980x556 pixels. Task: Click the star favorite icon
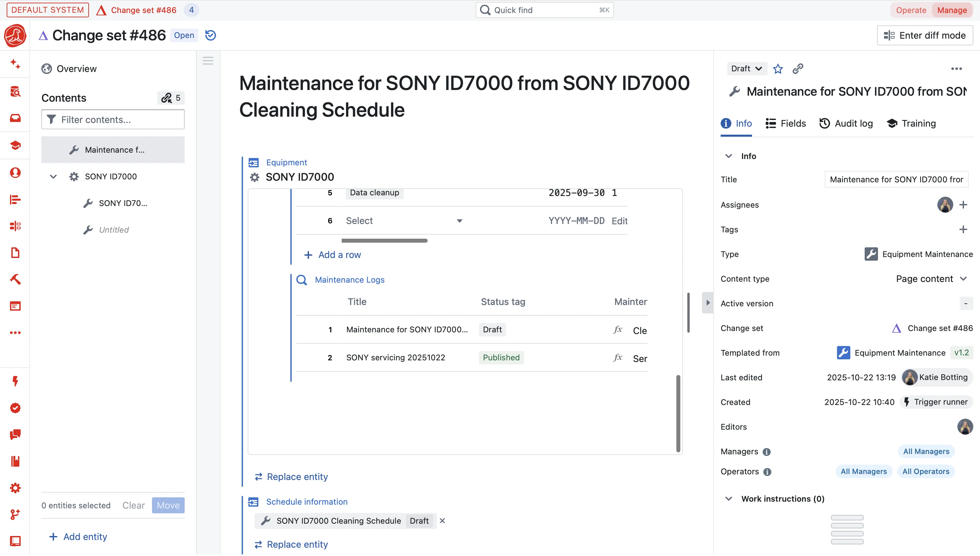(778, 69)
